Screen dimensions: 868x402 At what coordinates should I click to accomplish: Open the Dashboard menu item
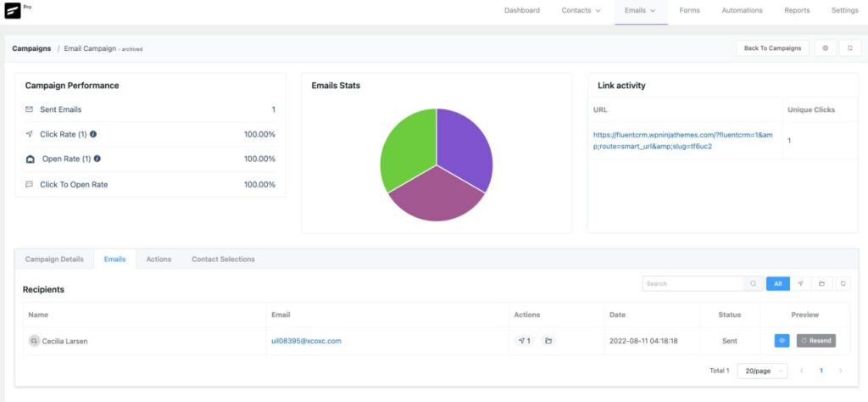point(521,10)
